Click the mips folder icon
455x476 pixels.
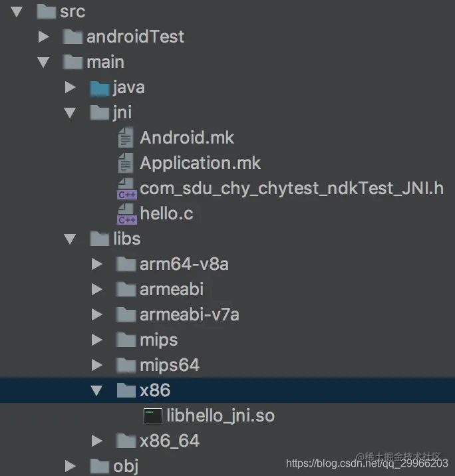pos(126,340)
